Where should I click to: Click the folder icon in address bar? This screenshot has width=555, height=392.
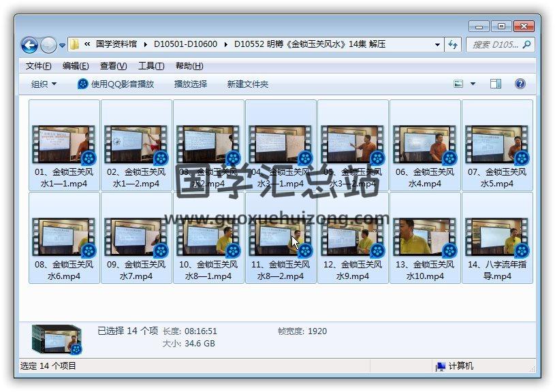pos(74,45)
